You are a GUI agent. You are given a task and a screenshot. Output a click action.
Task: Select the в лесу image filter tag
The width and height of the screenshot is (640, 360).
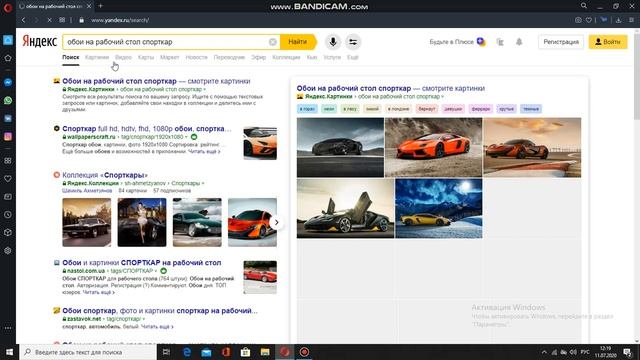point(350,109)
